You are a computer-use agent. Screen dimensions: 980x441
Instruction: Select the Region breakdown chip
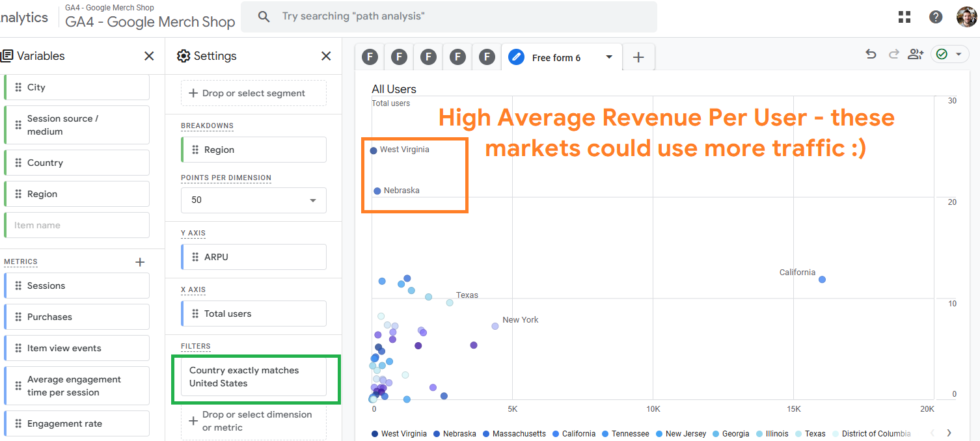tap(254, 150)
